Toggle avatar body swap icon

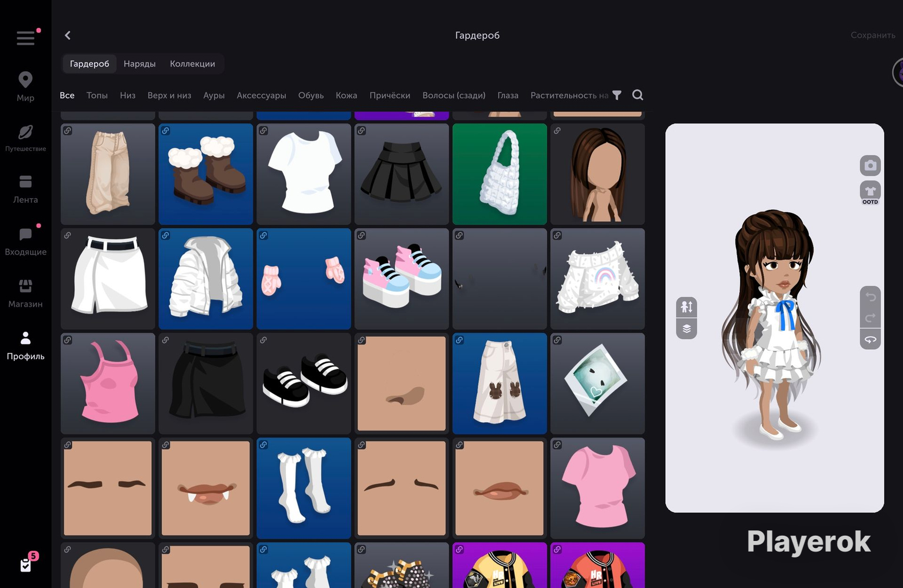coord(687,306)
